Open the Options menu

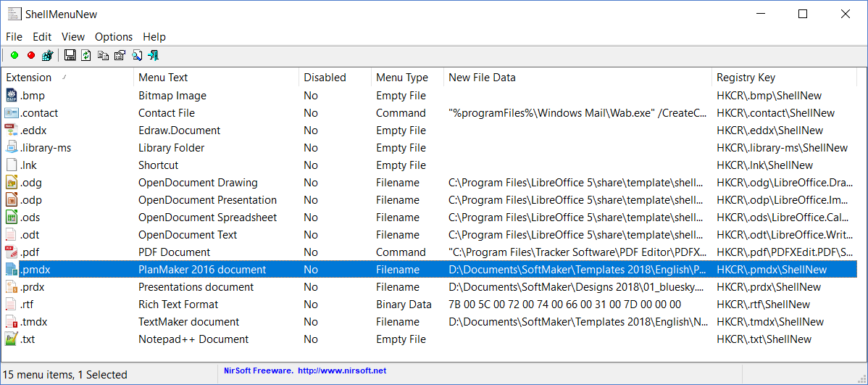click(114, 36)
